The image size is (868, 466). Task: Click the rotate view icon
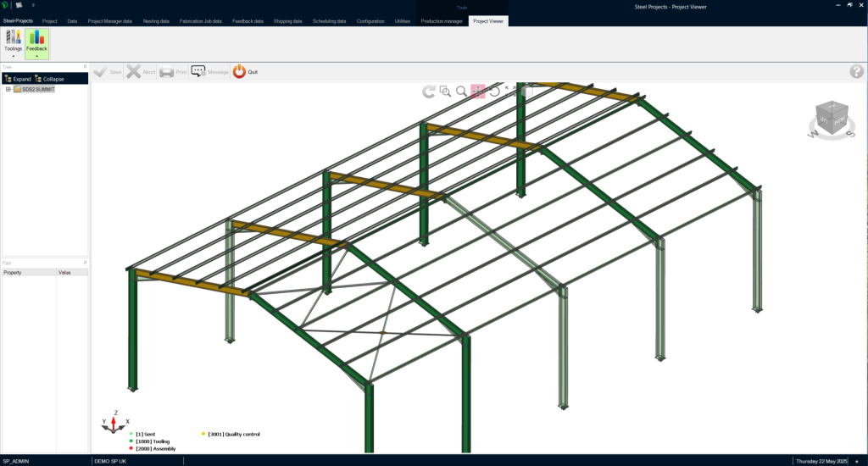point(494,91)
